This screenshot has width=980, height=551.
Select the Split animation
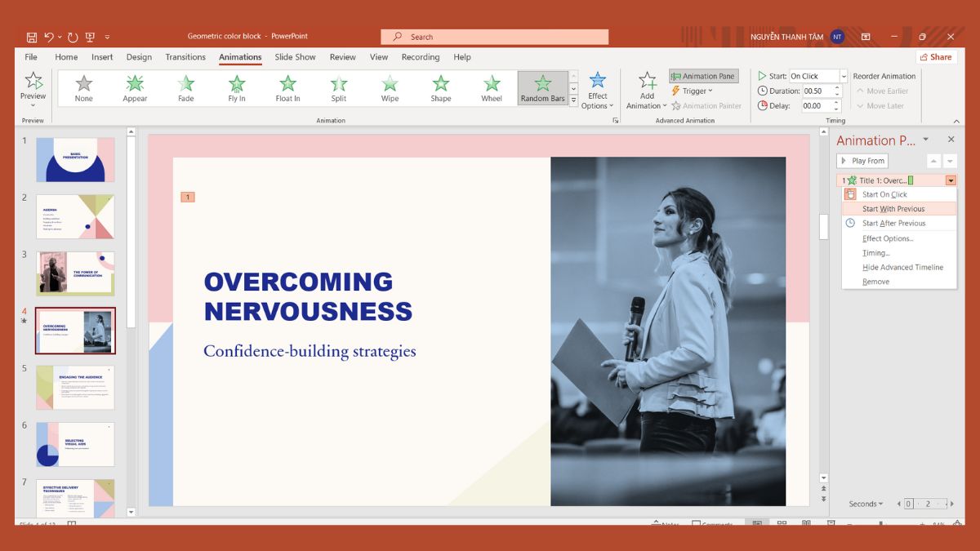(338, 86)
